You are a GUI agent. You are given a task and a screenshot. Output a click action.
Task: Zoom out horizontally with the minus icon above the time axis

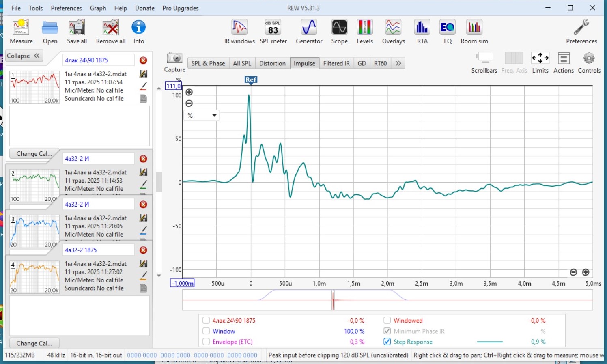click(x=573, y=272)
